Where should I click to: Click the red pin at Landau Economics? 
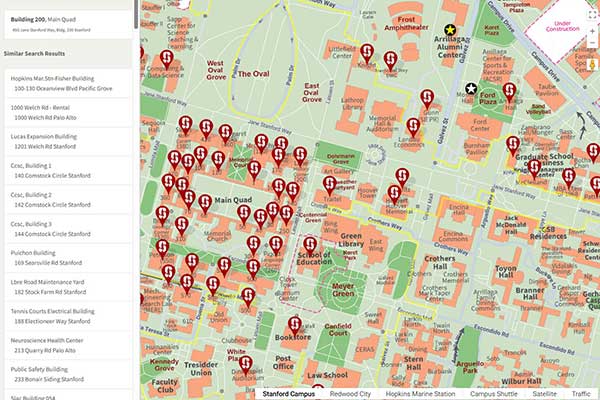413,127
